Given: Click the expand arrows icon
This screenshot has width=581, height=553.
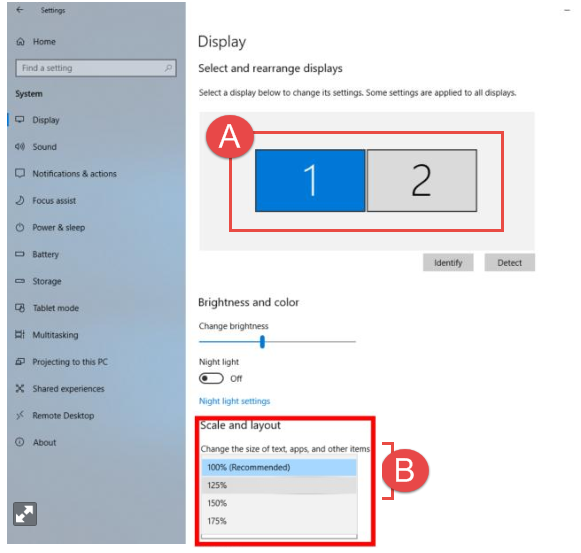Looking at the screenshot, I should point(25,514).
